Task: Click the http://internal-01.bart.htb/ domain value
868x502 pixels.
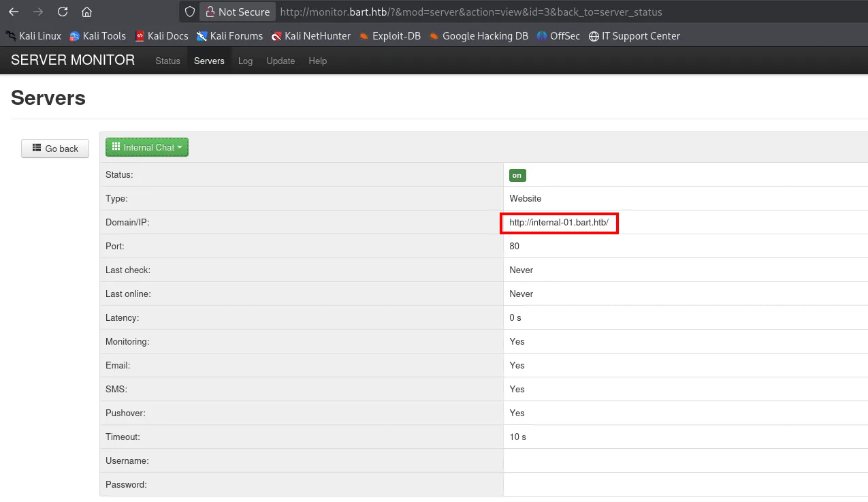Action: (559, 222)
